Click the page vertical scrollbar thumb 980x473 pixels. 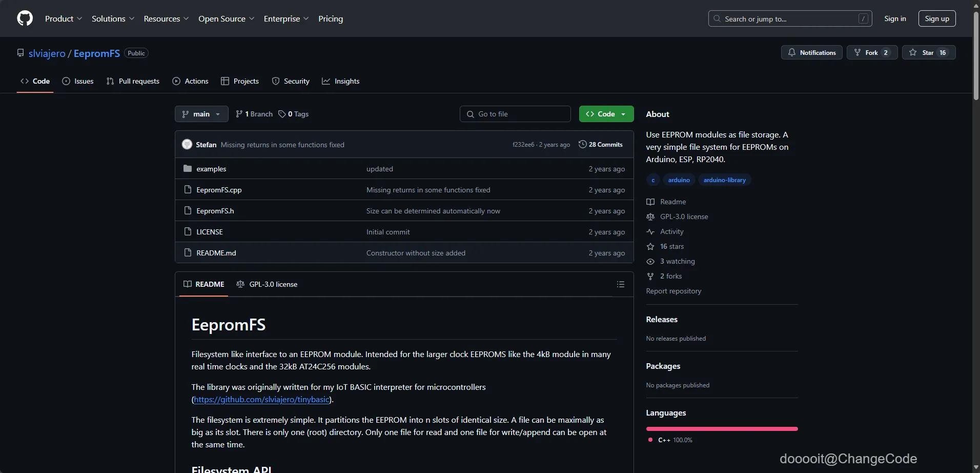point(976,55)
